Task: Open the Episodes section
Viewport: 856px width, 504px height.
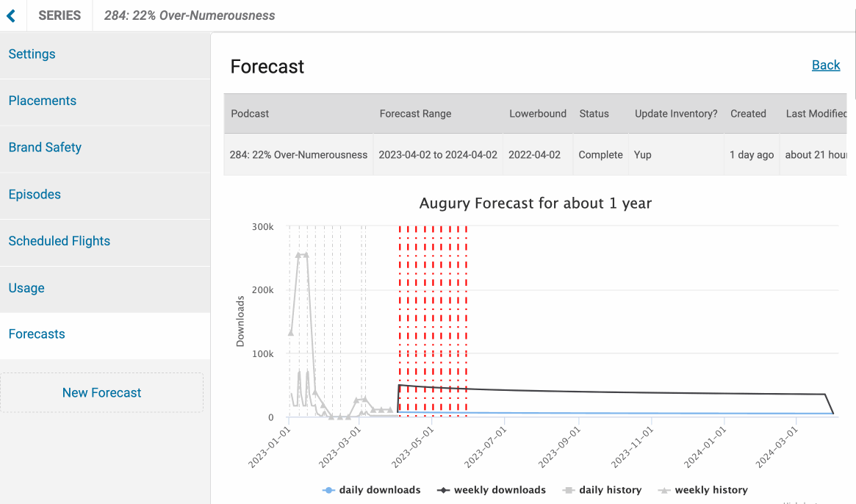Action: coord(35,194)
